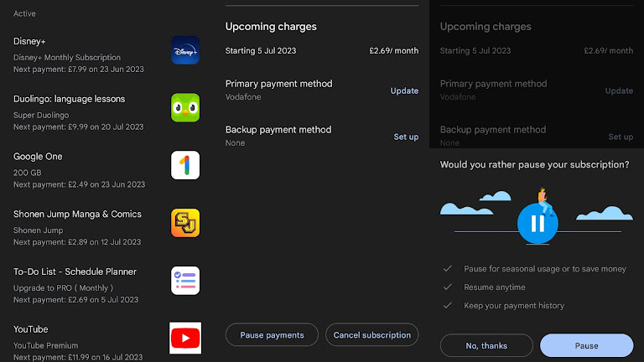Open the Disney+ app icon

point(185,50)
